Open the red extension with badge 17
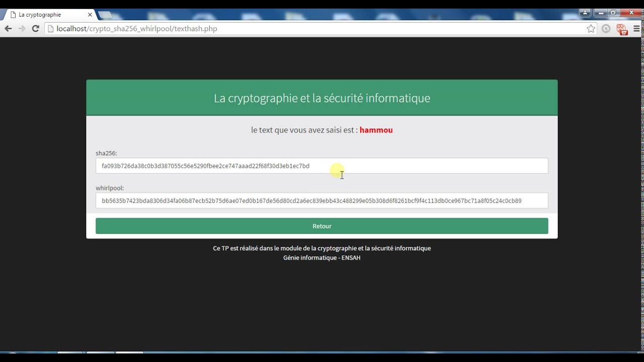The height and width of the screenshot is (362, 644). [621, 29]
